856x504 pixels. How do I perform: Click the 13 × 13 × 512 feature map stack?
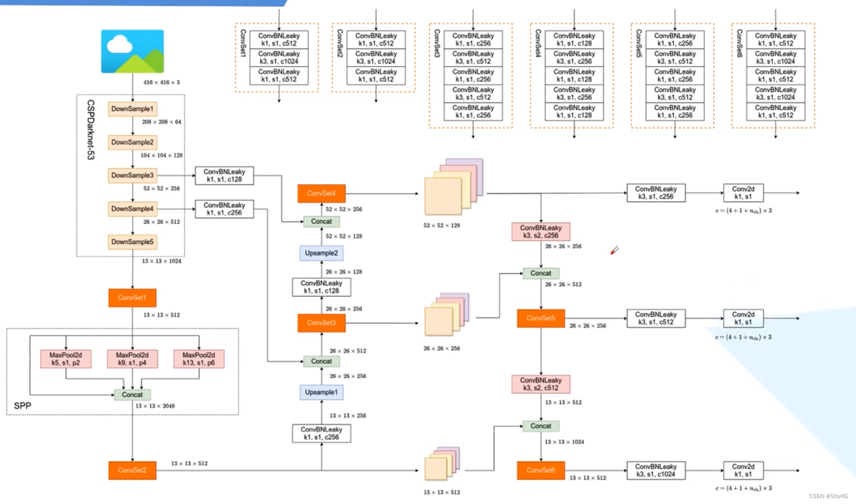(x=441, y=464)
